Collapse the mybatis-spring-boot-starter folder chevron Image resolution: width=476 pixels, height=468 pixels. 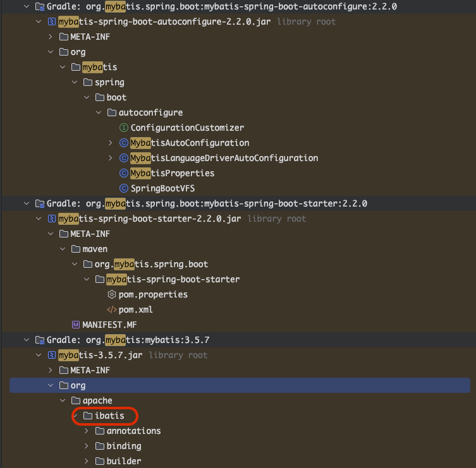coord(87,279)
